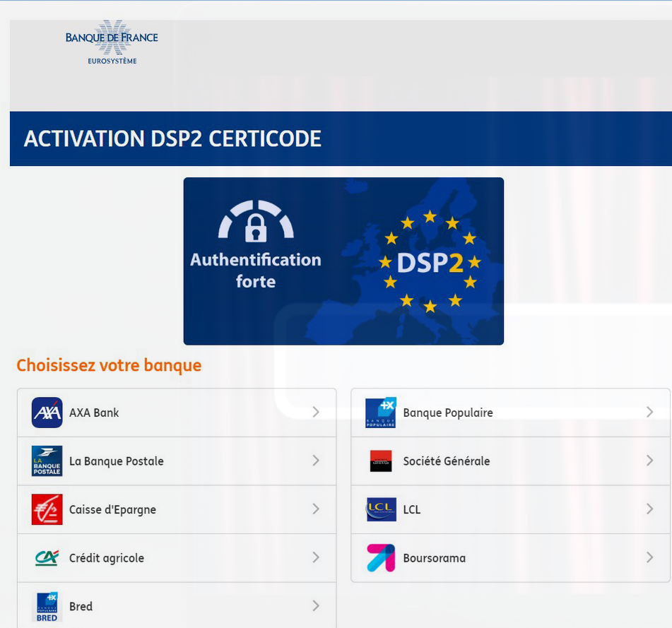
Task: Click the Banque de France Eurosystème logo
Action: coord(112,42)
